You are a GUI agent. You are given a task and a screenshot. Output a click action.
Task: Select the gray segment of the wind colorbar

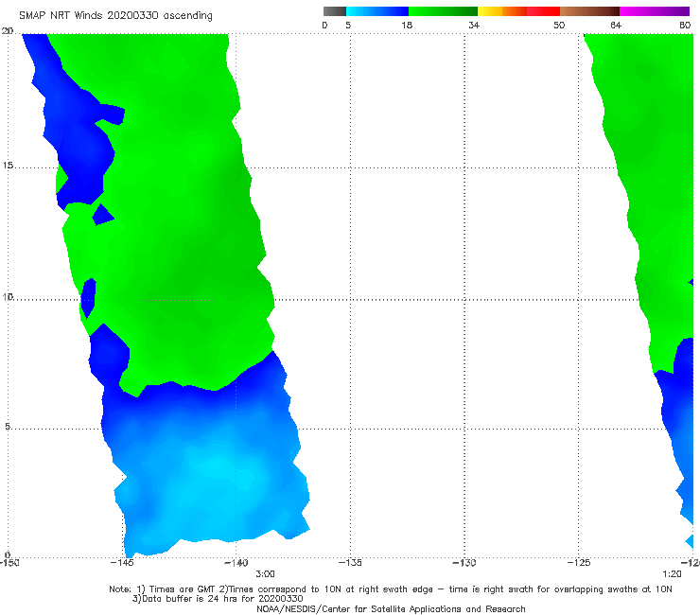pos(335,11)
